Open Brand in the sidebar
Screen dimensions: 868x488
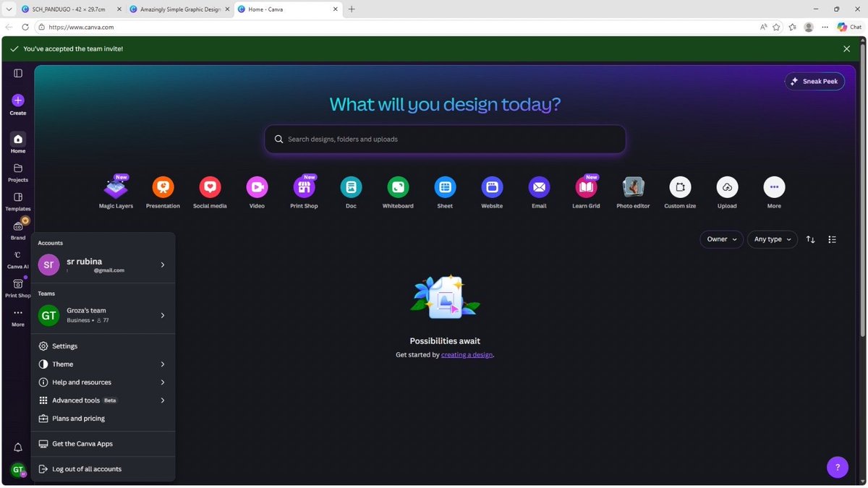click(x=18, y=231)
